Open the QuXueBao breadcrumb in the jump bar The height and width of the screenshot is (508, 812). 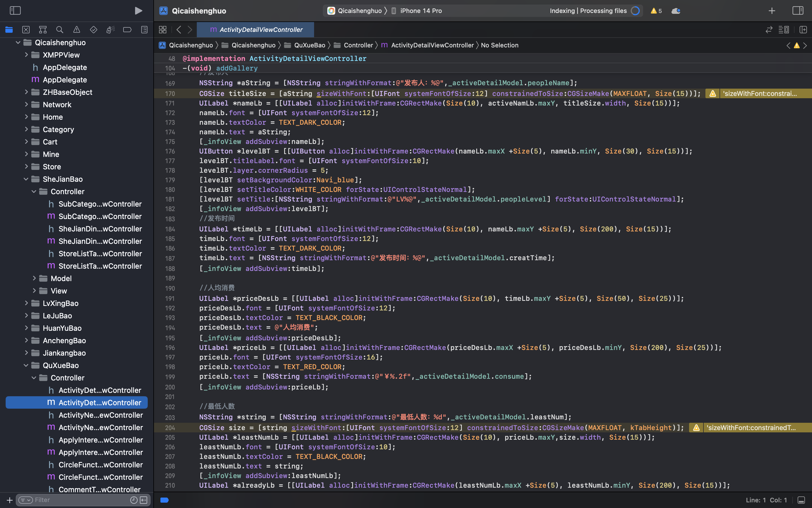pyautogui.click(x=305, y=45)
